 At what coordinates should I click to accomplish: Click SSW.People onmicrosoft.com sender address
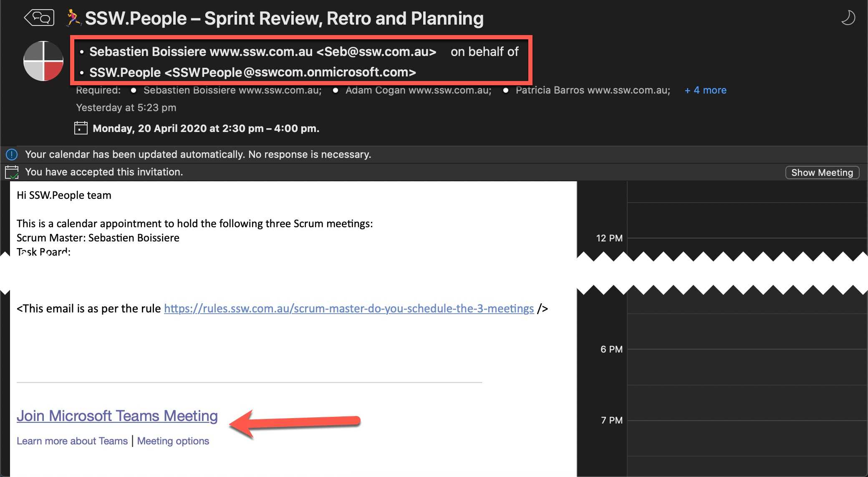252,72
